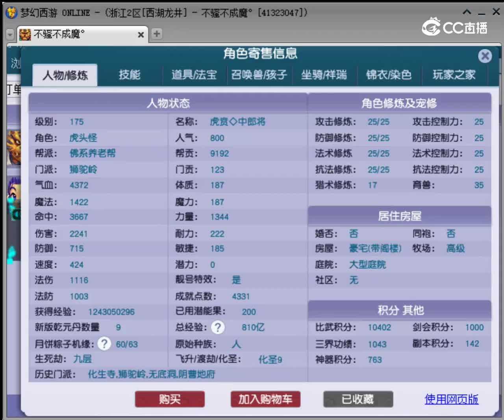The width and height of the screenshot is (504, 420).
Task: Select the 不骚不成魔° window tab
Action: pyautogui.click(x=82, y=34)
